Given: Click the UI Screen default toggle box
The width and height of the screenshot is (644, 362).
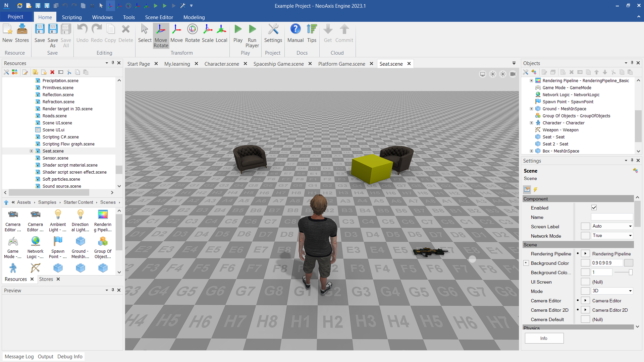Looking at the screenshot, I should [x=585, y=282].
